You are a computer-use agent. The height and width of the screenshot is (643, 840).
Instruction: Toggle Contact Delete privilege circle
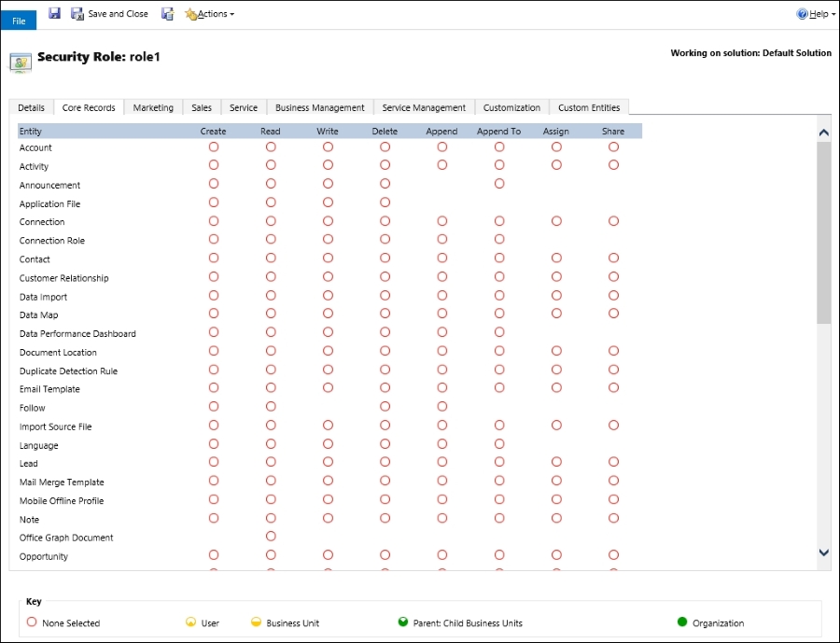(x=385, y=258)
